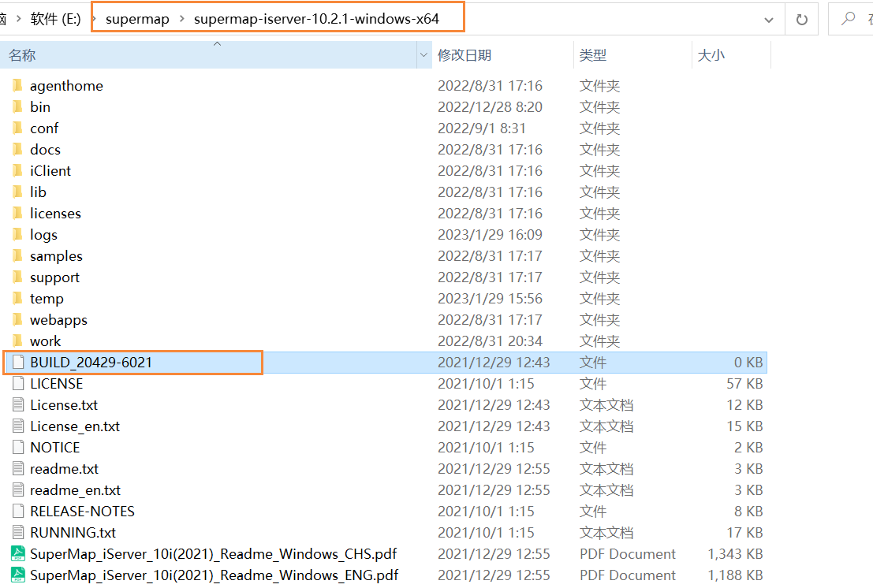Click the bin folder icon
Screen dimensions: 873x588
18,107
